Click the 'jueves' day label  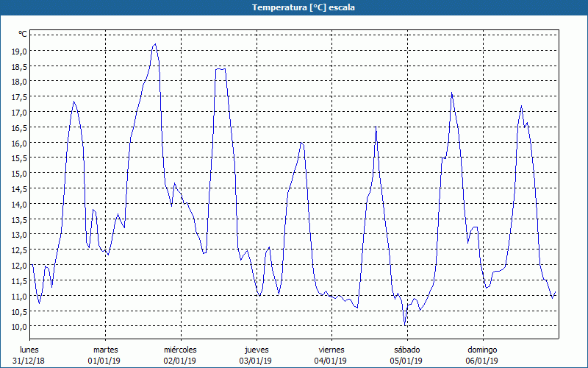(257, 350)
